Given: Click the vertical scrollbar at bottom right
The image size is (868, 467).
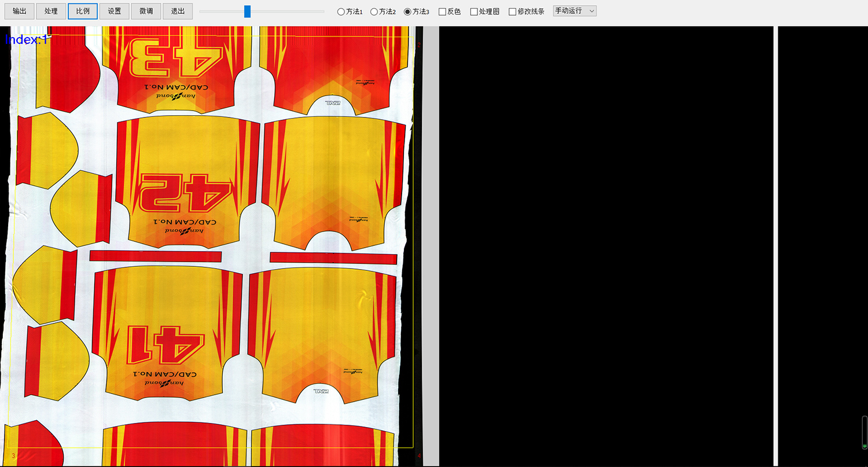Looking at the screenshot, I should coord(865,432).
